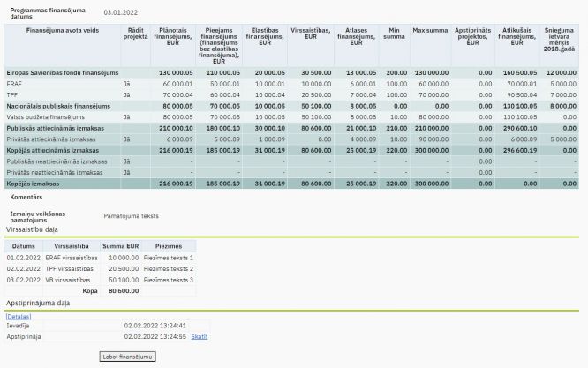This screenshot has width=588, height=368.
Task: Click the Datums header in commitments table
Action: tap(24, 245)
